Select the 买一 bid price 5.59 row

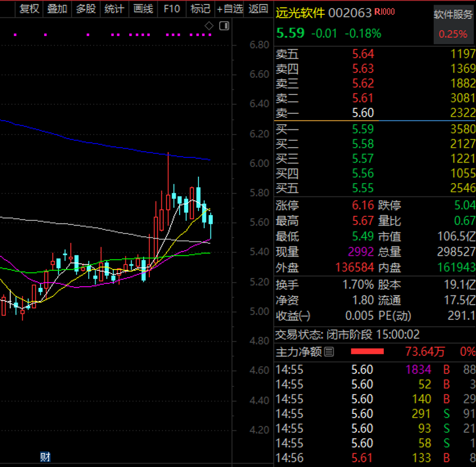tap(375, 129)
